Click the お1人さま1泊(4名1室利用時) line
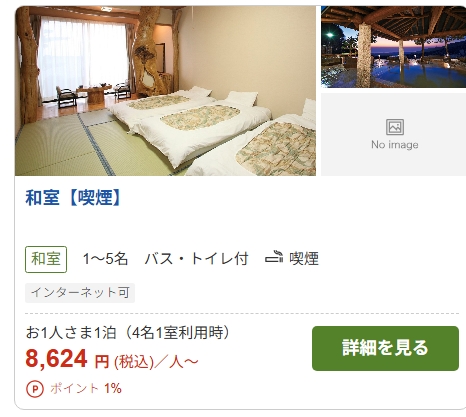Screen dimensions: 466x417 (128, 333)
